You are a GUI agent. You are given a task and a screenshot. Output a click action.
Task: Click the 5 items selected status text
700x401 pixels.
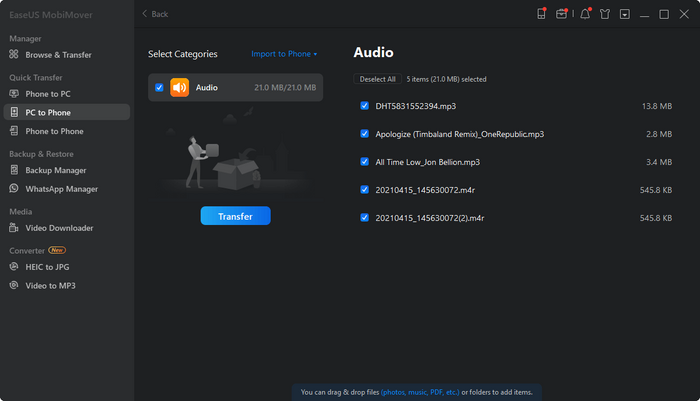pyautogui.click(x=446, y=79)
